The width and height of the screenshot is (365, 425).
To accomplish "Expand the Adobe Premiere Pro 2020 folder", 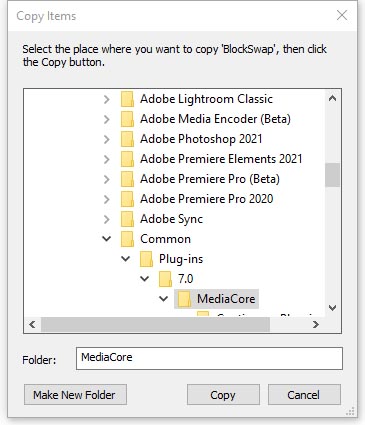I will (107, 199).
